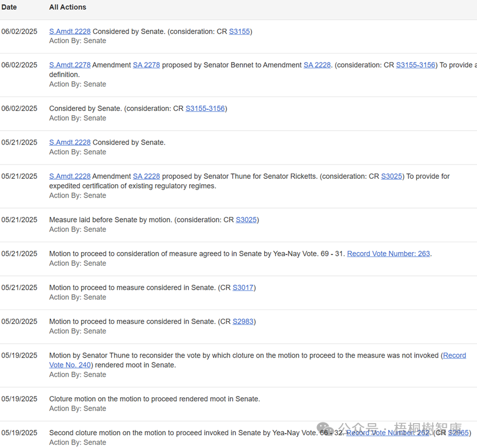Screen dimensions: 477x448
Task: Open CR S3025 in Measure laid before Senate row
Action: coord(246,220)
